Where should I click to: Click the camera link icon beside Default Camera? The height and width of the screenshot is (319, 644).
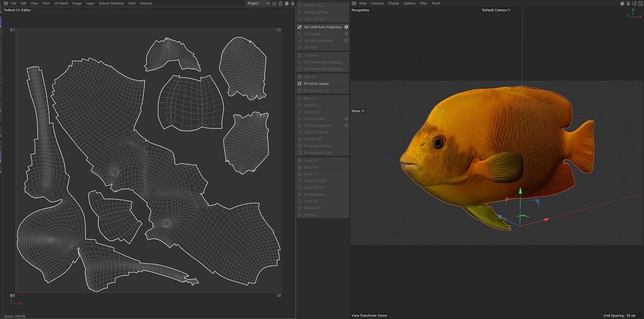point(509,10)
